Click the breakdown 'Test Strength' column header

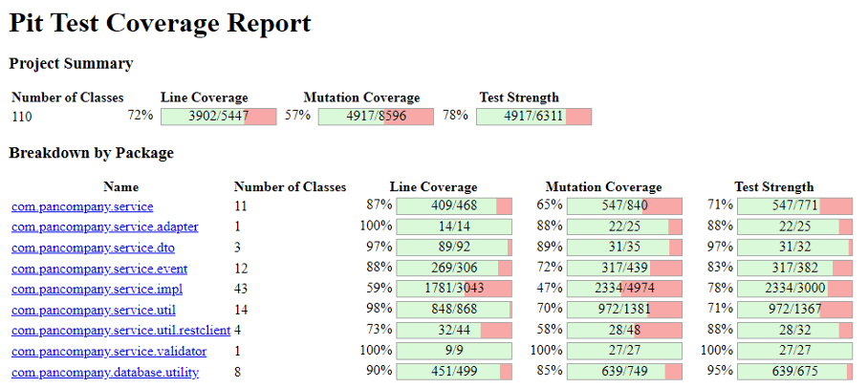[x=774, y=187]
